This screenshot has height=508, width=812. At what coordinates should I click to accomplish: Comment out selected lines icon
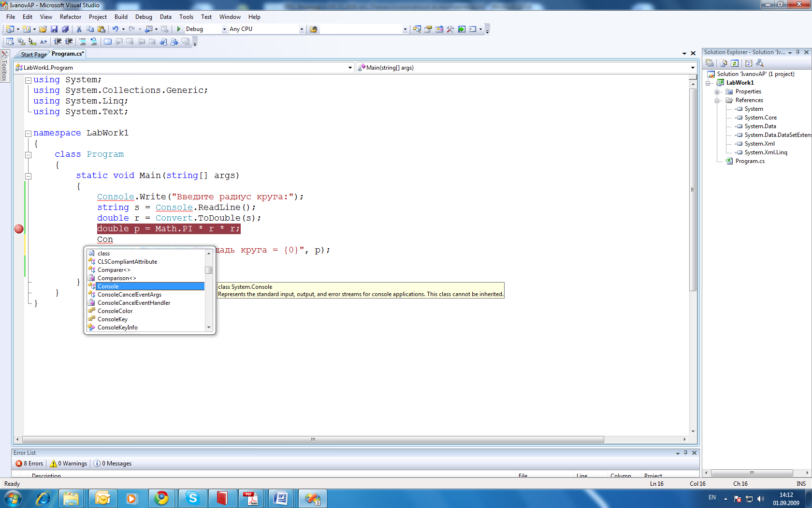point(83,42)
